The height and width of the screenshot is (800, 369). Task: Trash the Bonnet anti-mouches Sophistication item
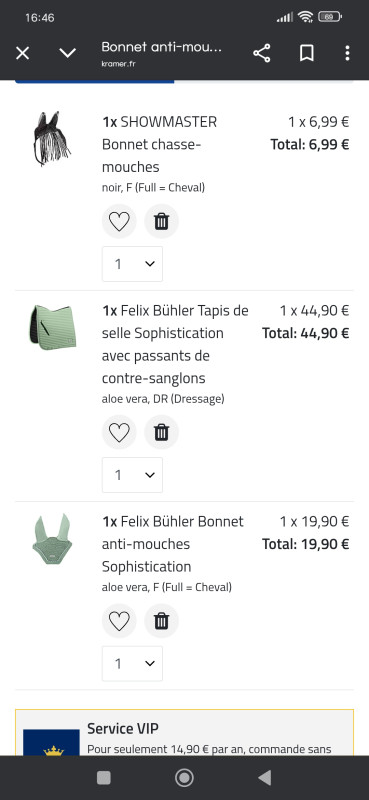(161, 621)
